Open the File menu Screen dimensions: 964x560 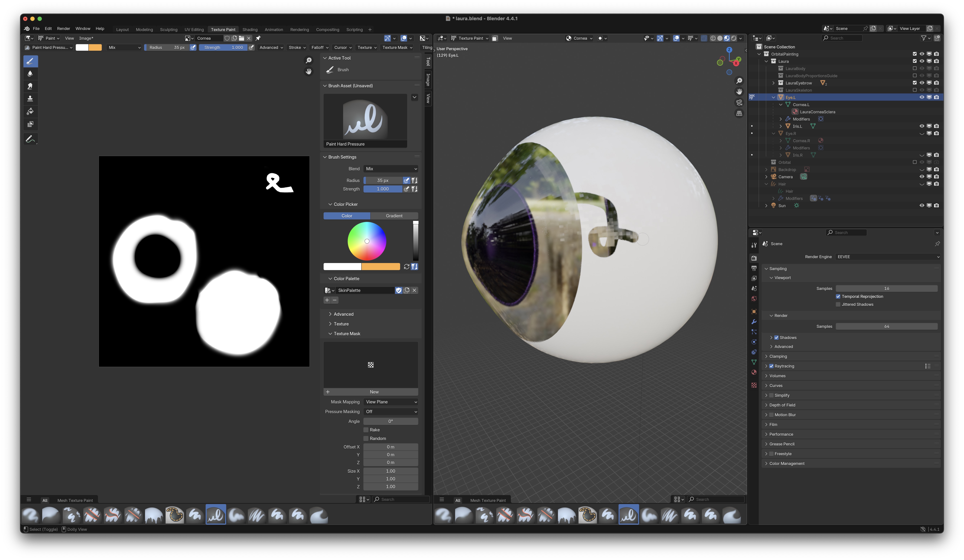click(x=36, y=29)
